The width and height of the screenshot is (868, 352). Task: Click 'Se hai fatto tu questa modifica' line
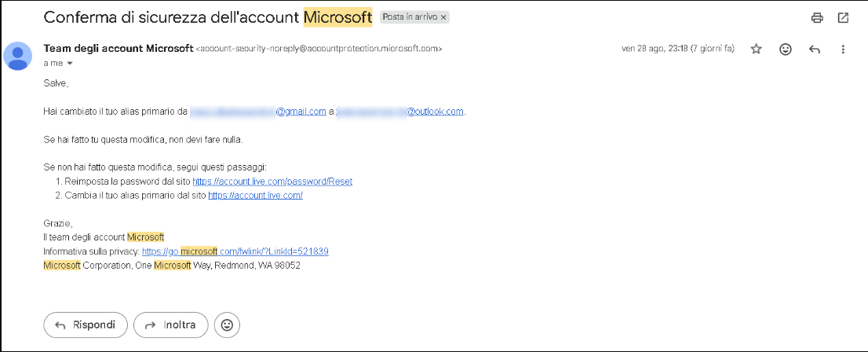[143, 140]
